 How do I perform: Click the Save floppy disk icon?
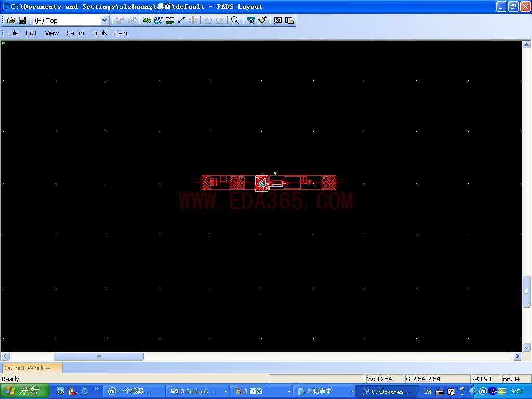click(22, 20)
